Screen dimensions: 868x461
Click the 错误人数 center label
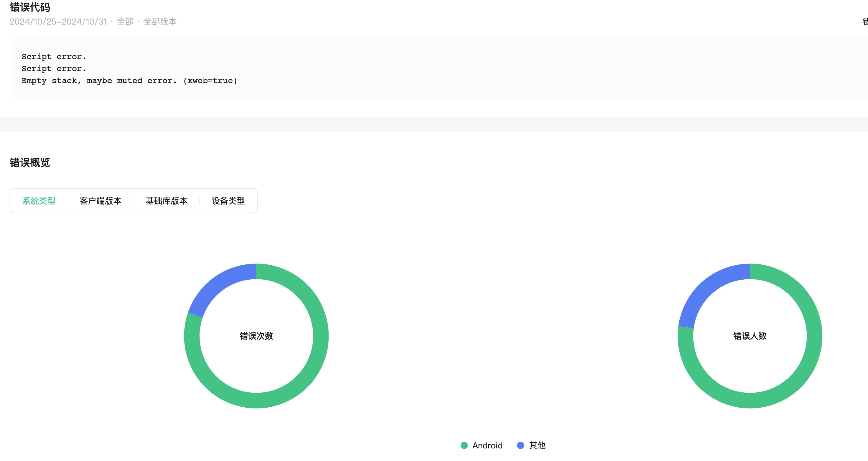pos(750,336)
